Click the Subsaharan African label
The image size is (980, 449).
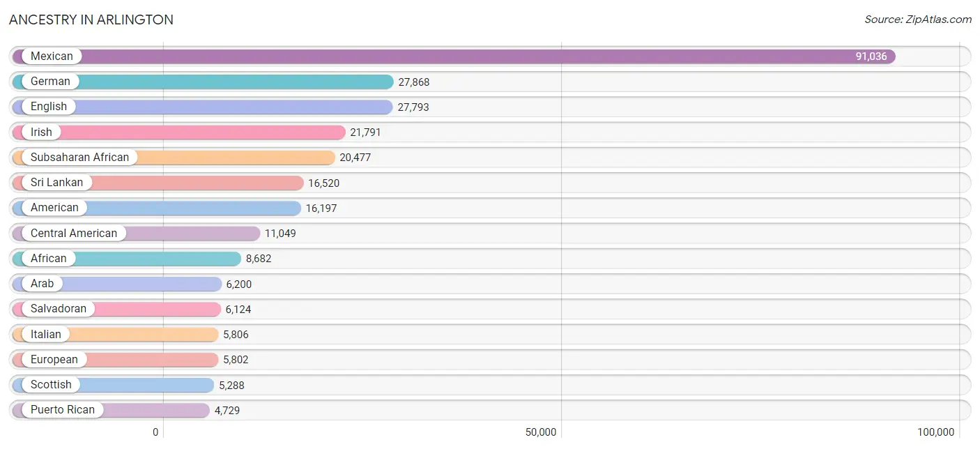[x=79, y=158]
